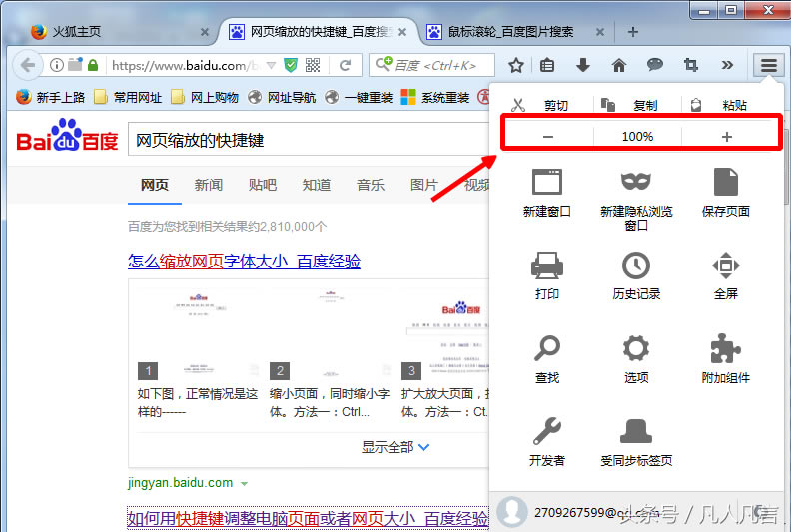Select the 新闻 search category tab
This screenshot has height=532, width=791.
209,185
